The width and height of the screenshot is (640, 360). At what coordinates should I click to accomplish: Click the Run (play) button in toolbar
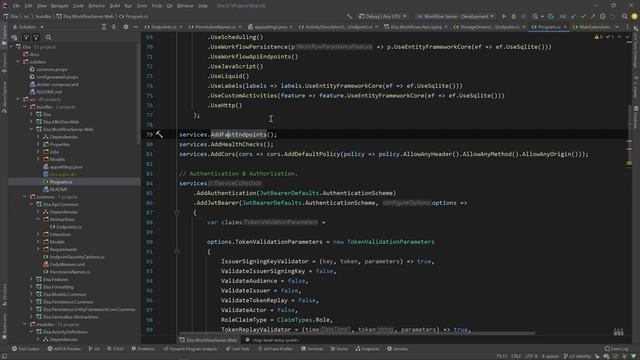tap(504, 16)
